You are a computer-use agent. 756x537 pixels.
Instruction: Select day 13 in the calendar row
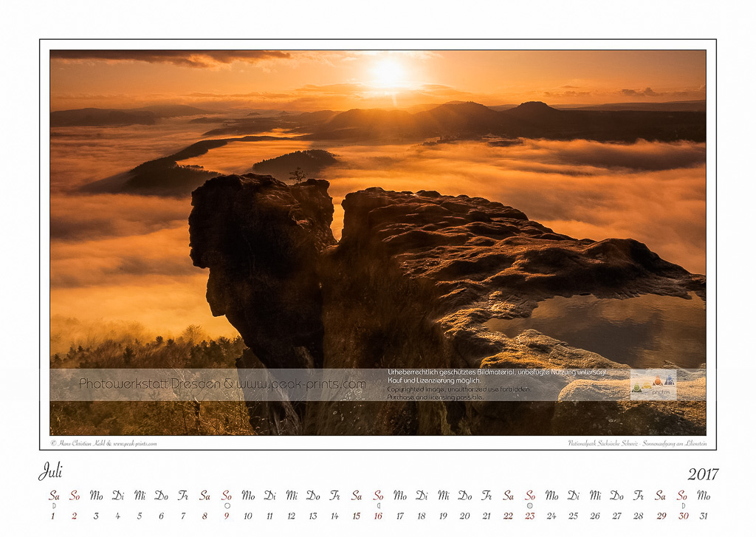(x=313, y=516)
